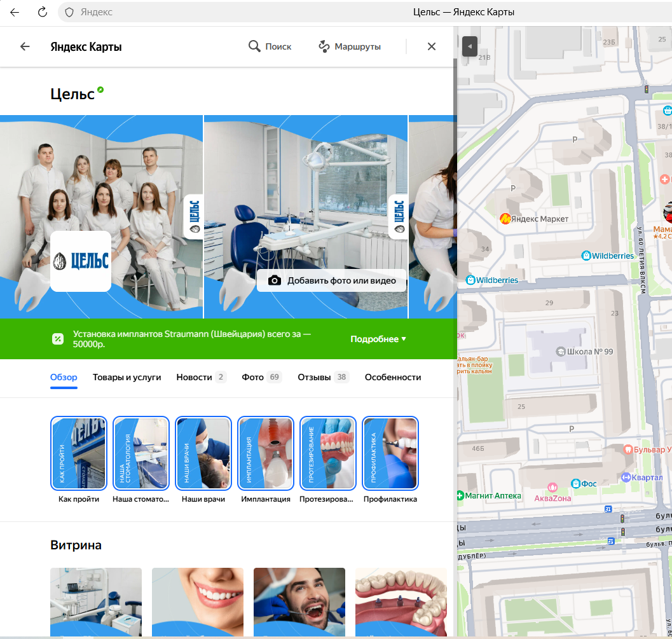Click the Яндекс Маркет marker on the map

coord(505,219)
